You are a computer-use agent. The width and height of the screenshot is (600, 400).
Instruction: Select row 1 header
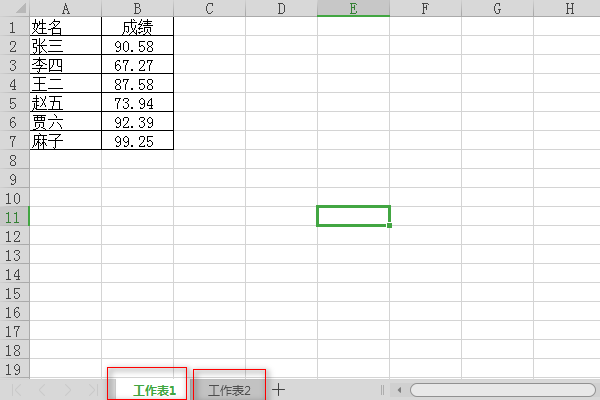coord(15,26)
